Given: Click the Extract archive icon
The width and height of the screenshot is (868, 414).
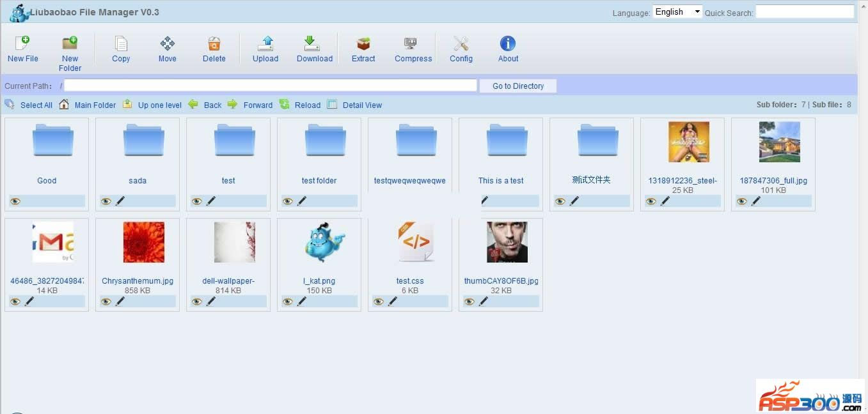Looking at the screenshot, I should (363, 43).
